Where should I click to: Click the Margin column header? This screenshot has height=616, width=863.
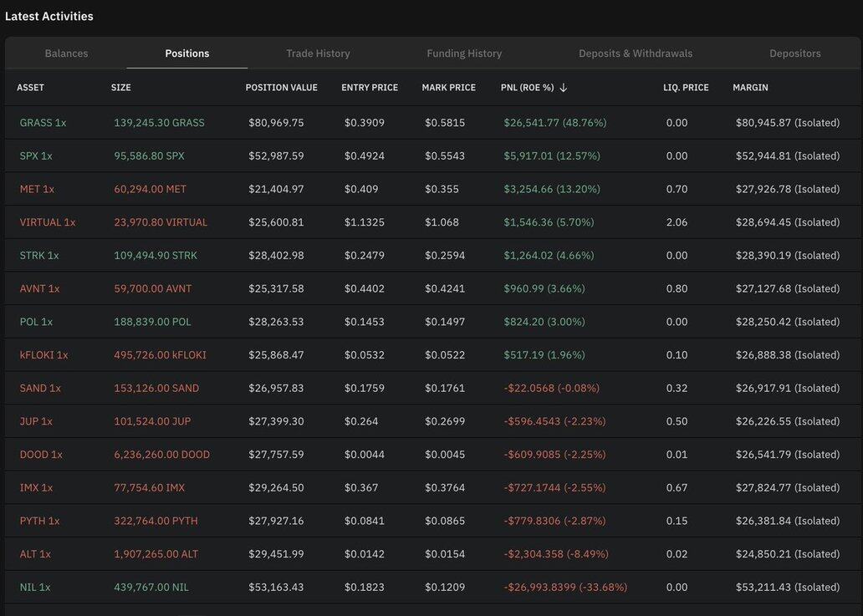tap(750, 88)
